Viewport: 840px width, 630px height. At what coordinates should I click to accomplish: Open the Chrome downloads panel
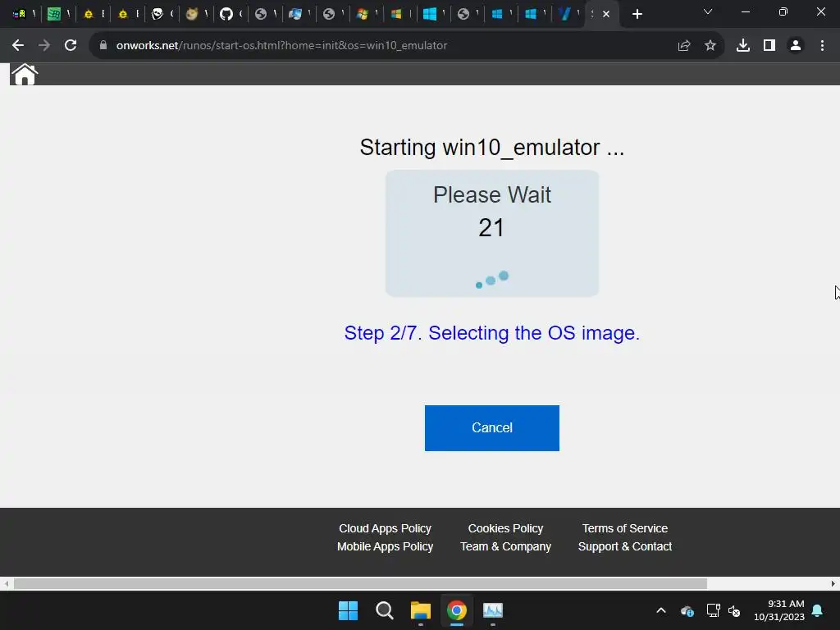743,46
